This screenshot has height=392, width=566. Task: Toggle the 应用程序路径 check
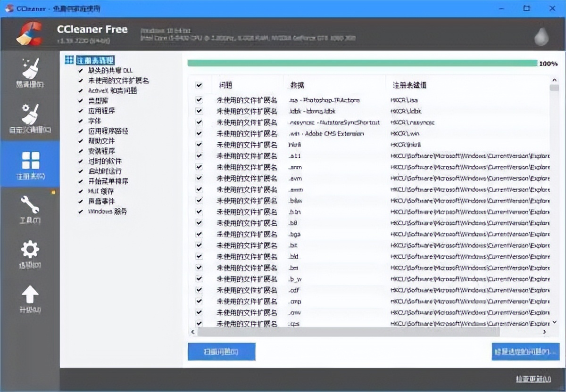tap(81, 131)
